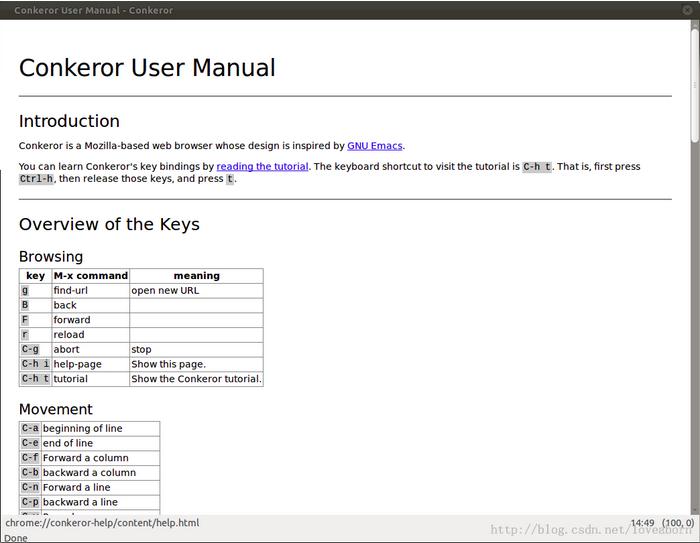This screenshot has height=543, width=700.
Task: Click the 'C-e' key cell
Action: tap(30, 443)
